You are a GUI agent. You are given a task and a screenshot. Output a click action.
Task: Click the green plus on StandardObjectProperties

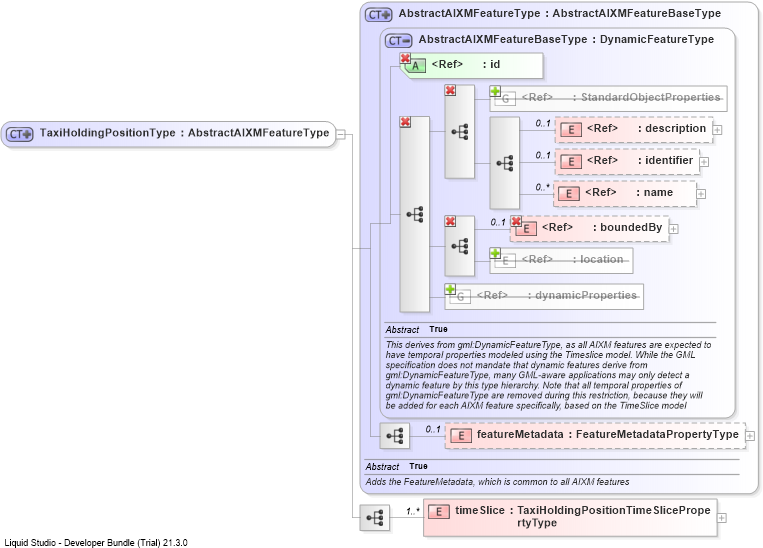point(495,91)
